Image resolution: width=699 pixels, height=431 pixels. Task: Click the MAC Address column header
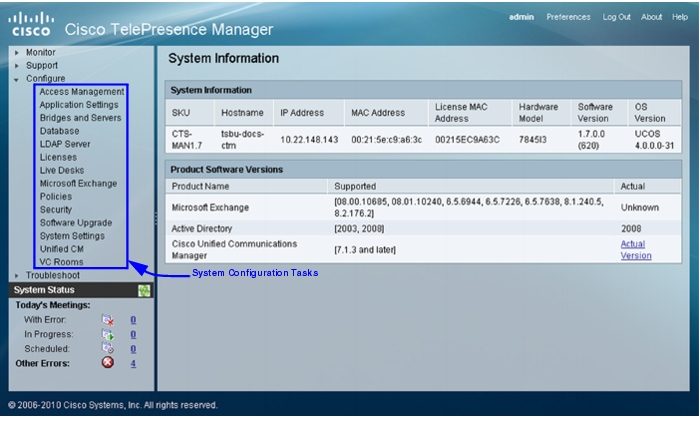click(386, 113)
